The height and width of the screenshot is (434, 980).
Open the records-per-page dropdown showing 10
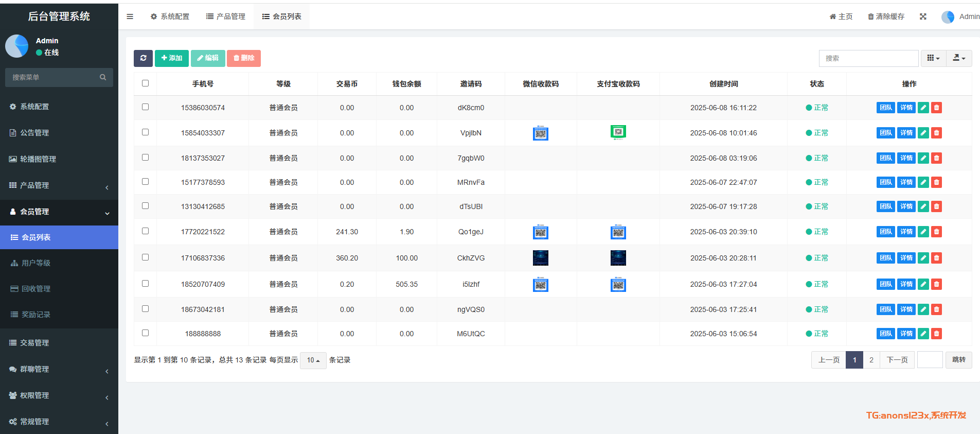point(313,360)
